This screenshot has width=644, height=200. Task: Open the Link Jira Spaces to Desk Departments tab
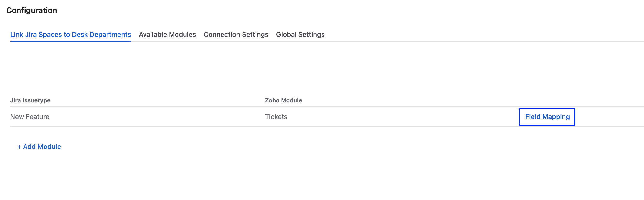70,34
